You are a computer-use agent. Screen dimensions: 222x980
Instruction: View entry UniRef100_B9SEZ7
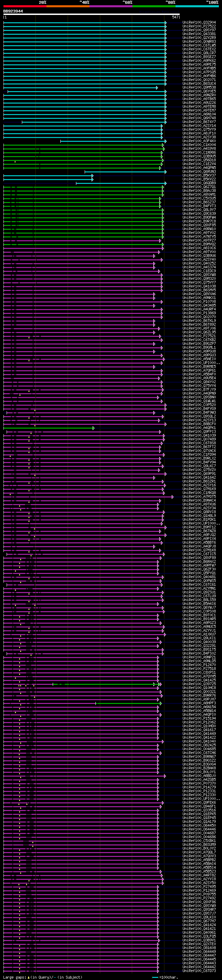click(199, 57)
